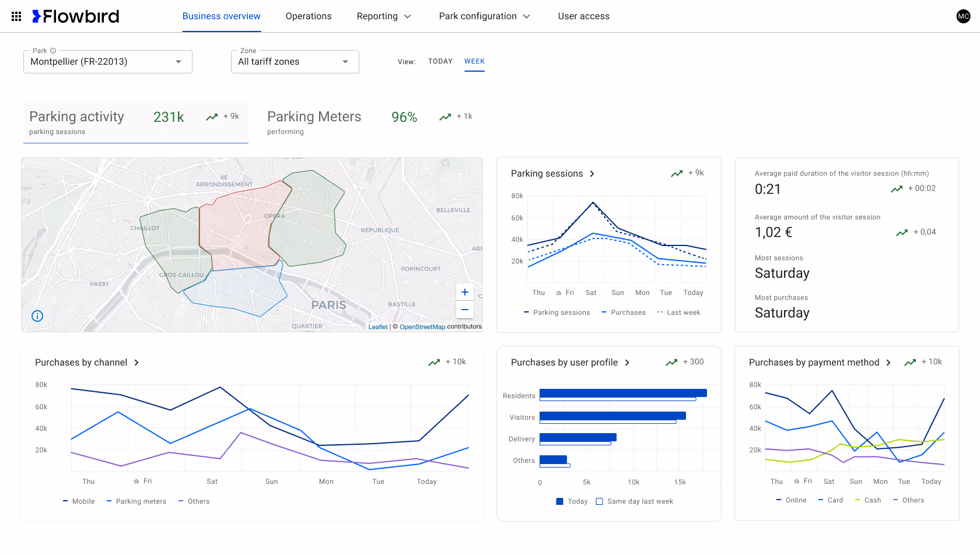Toggle the Mobile legend series
This screenshot has height=555, width=980.
79,501
